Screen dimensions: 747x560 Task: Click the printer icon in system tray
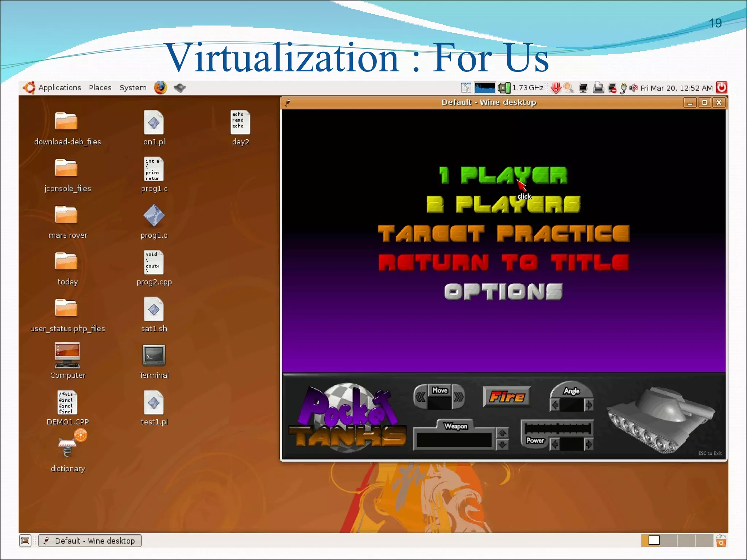(598, 88)
